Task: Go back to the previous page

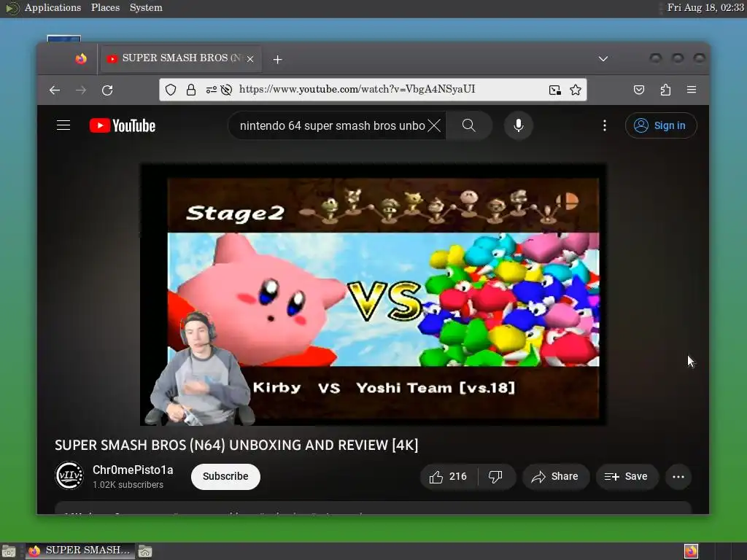Action: point(55,90)
